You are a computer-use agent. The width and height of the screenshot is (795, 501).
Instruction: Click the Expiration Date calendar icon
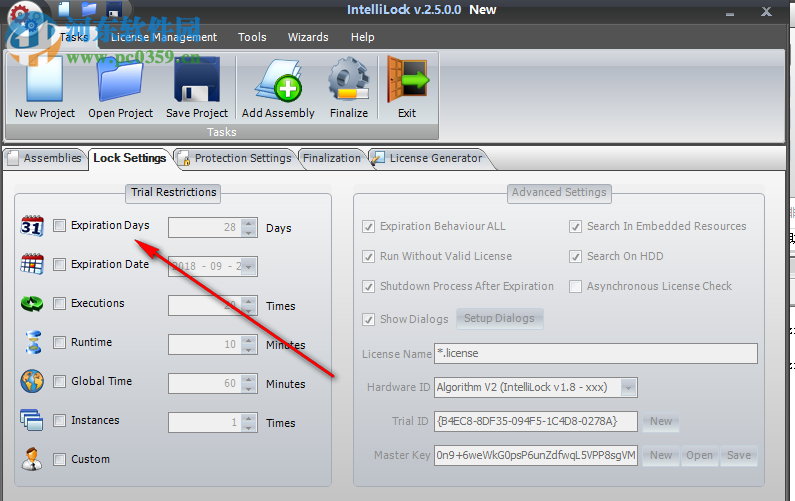[x=32, y=264]
